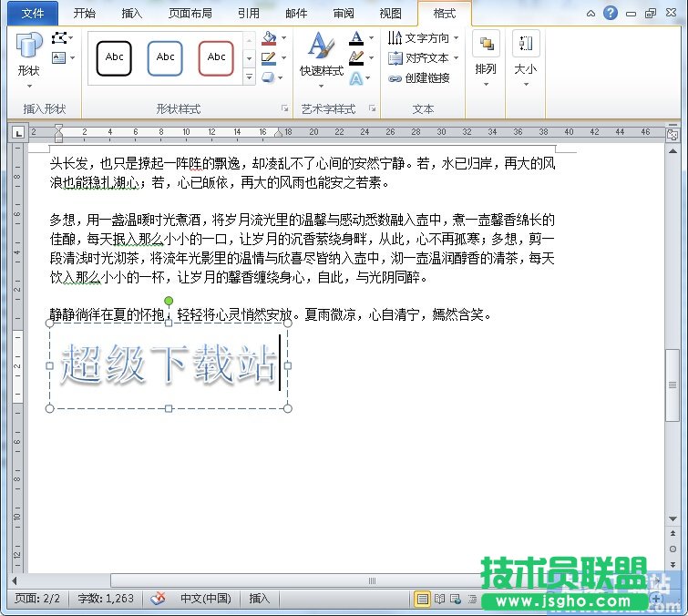Switch to print layout view button

click(x=422, y=599)
